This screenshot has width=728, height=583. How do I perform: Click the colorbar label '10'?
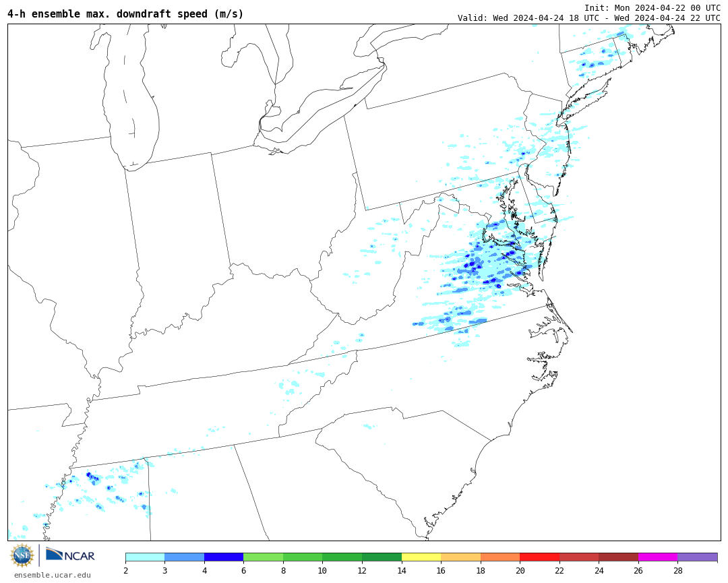(x=323, y=570)
